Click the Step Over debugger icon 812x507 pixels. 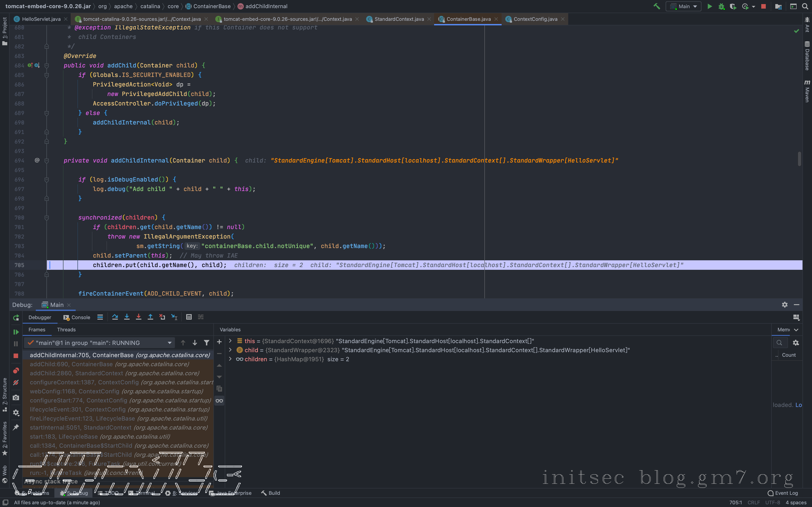click(115, 317)
